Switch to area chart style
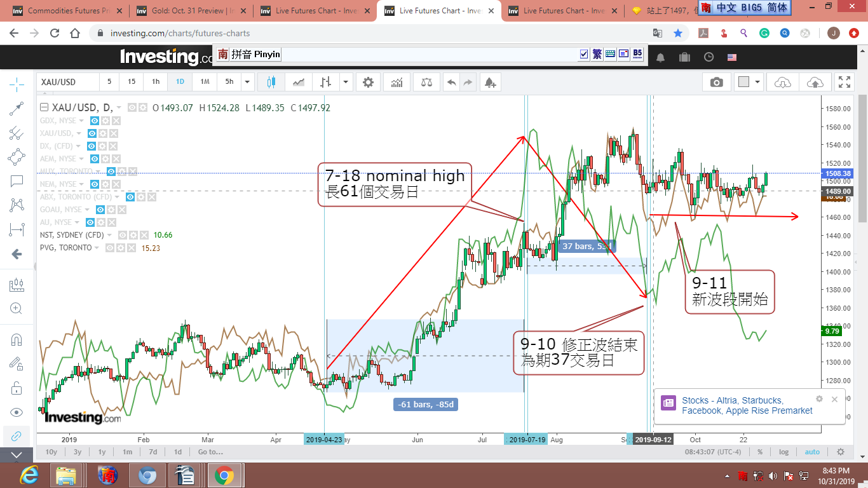Screen dimensions: 868x488 tap(299, 82)
